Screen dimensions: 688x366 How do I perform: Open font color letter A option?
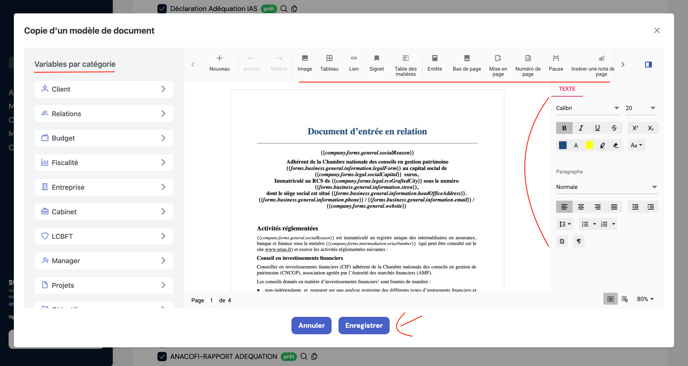pos(576,145)
